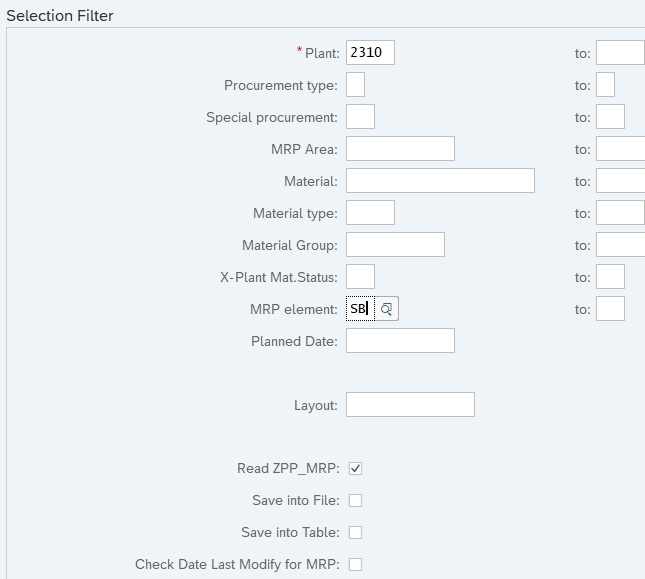Focus the Material type field
This screenshot has height=579, width=645.
pyautogui.click(x=370, y=213)
